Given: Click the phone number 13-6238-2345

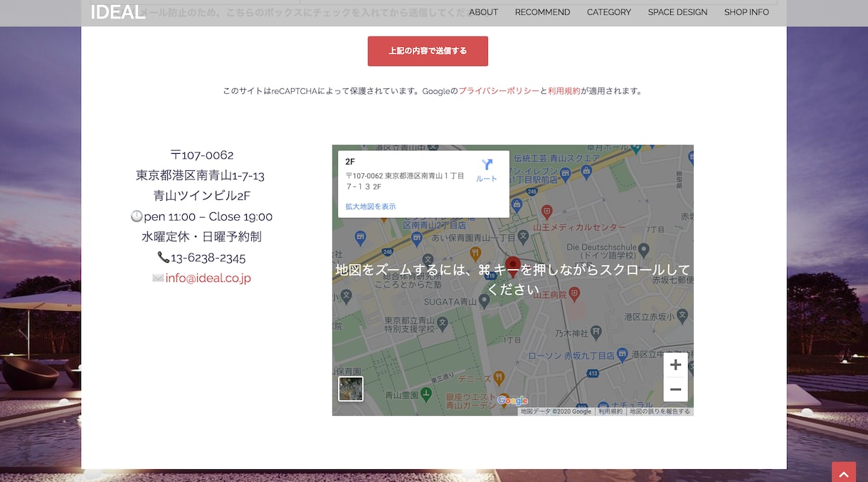Looking at the screenshot, I should (x=208, y=258).
